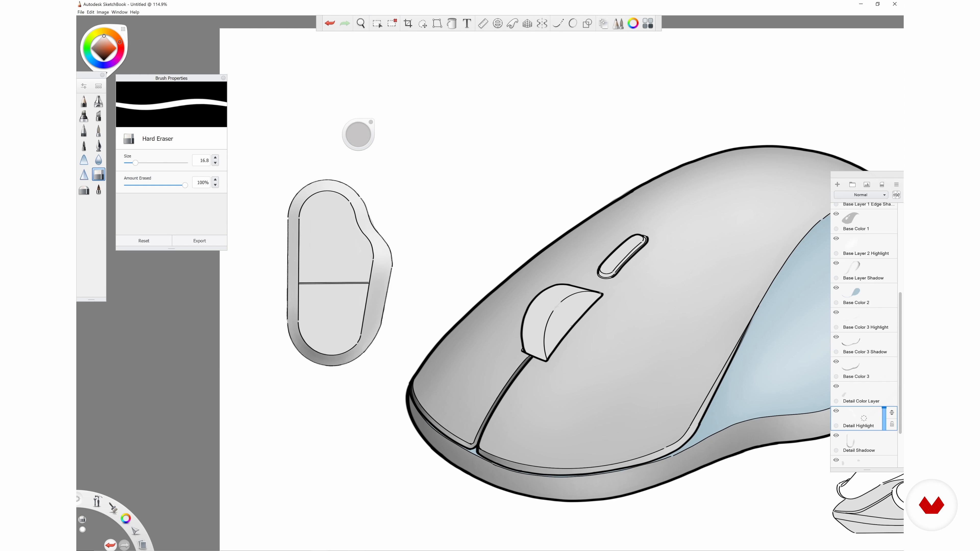Toggle the Symmetry tool
Viewport: 980px width, 551px height.
point(542,23)
